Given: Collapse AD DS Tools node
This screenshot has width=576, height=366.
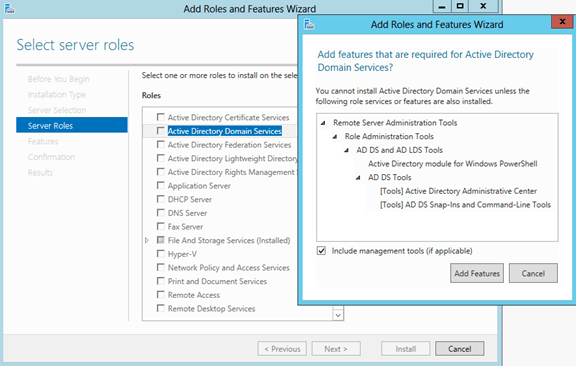Looking at the screenshot, I should 358,178.
